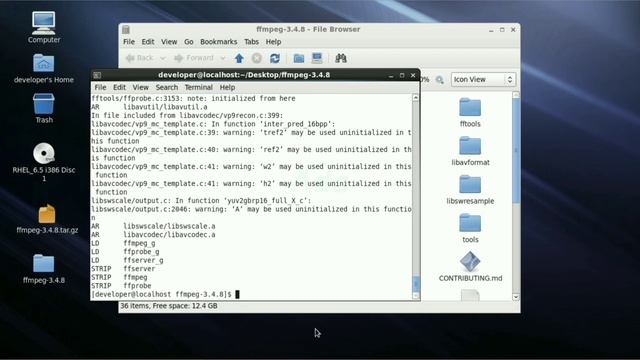Minimize the terminal window
Screen dimensions: 640x360
point(391,76)
